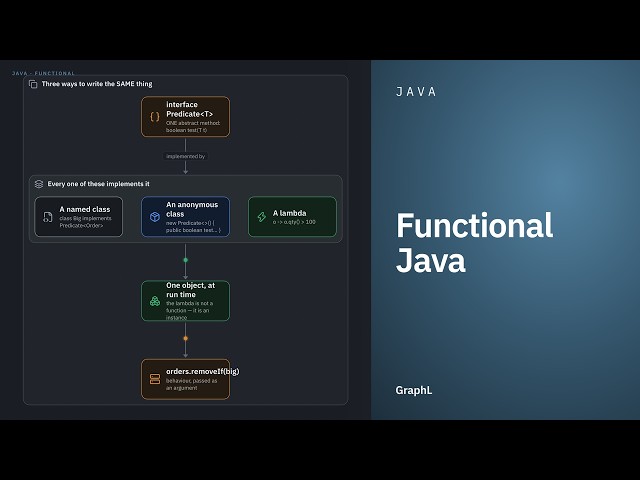The width and height of the screenshot is (640, 480).
Task: Select the 'interface Predicate<T>' node title
Action: (189, 109)
